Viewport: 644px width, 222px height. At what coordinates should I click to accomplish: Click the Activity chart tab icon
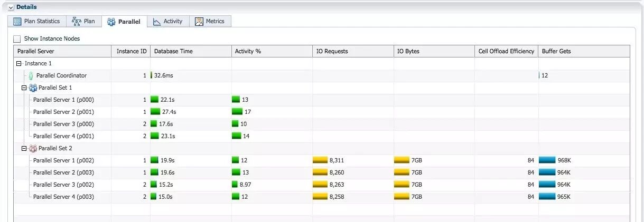pos(157,22)
